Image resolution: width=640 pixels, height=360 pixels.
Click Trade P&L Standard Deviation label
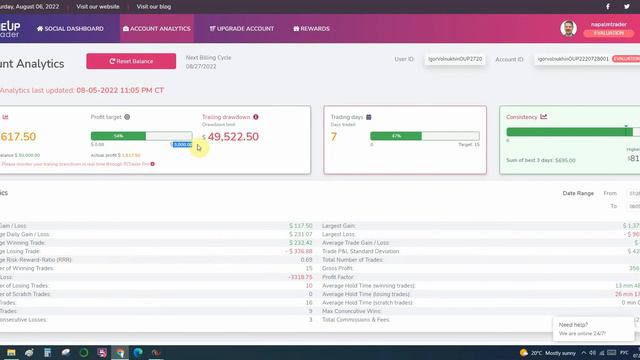tap(361, 251)
